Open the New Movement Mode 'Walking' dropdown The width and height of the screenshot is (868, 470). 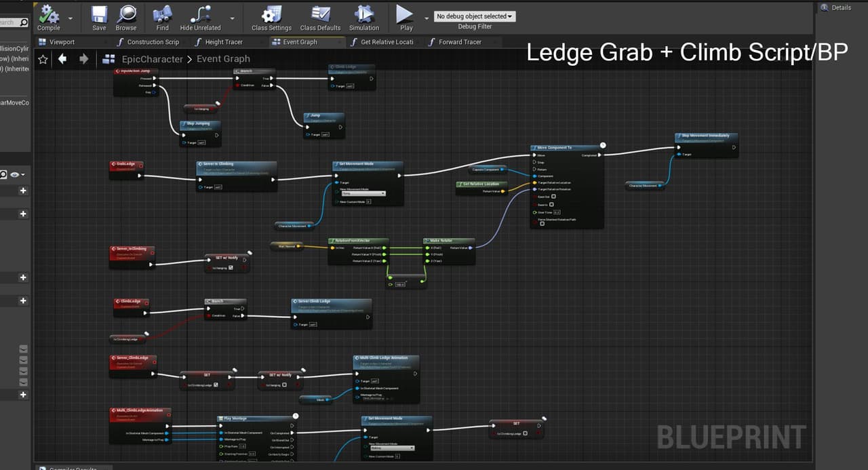tap(393, 448)
